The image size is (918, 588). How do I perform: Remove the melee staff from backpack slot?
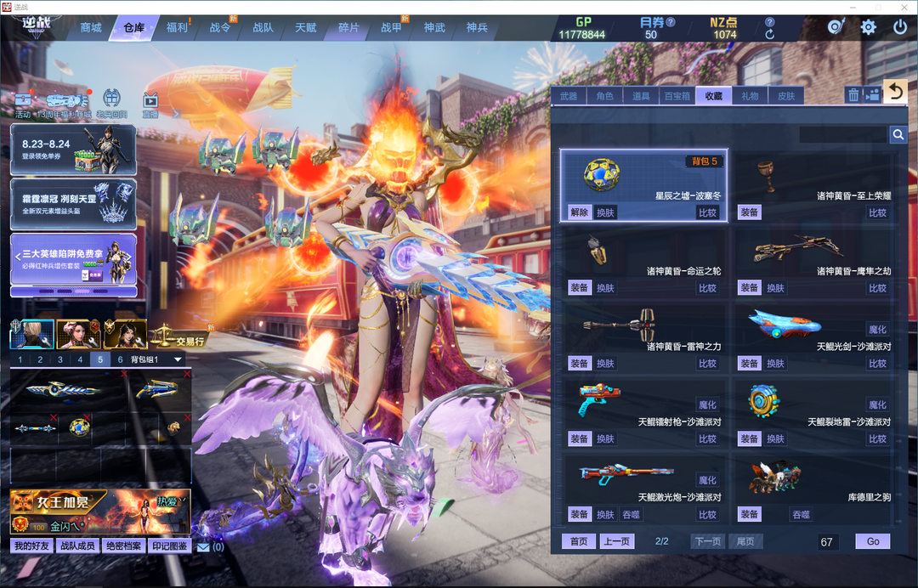(x=54, y=417)
